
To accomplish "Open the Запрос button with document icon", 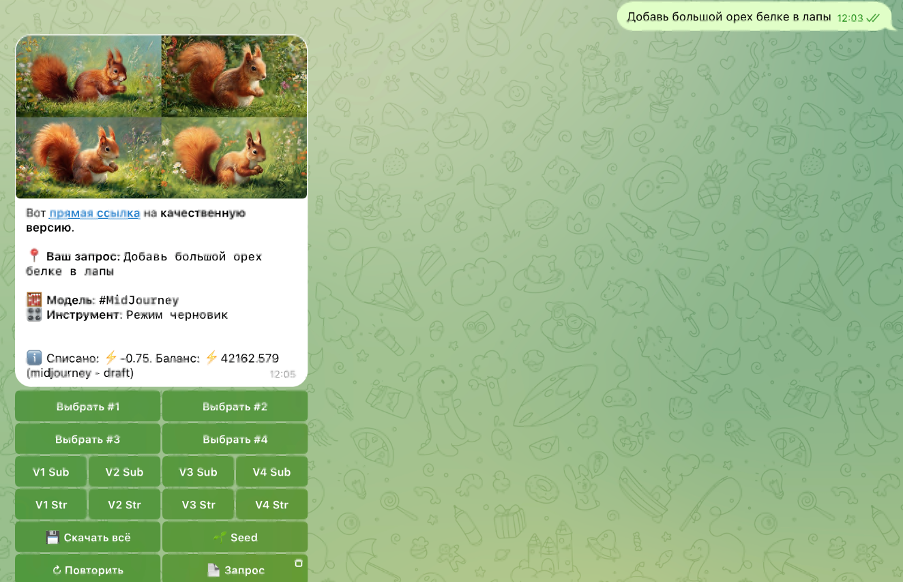I will [235, 569].
